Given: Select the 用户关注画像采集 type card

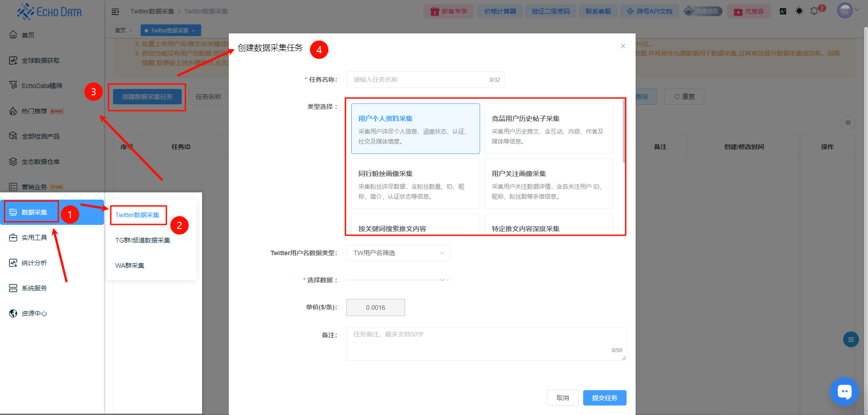Looking at the screenshot, I should coord(549,184).
